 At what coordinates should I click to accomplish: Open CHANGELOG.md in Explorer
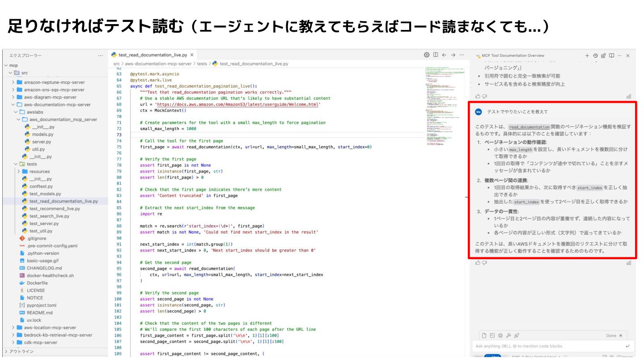pyautogui.click(x=44, y=268)
